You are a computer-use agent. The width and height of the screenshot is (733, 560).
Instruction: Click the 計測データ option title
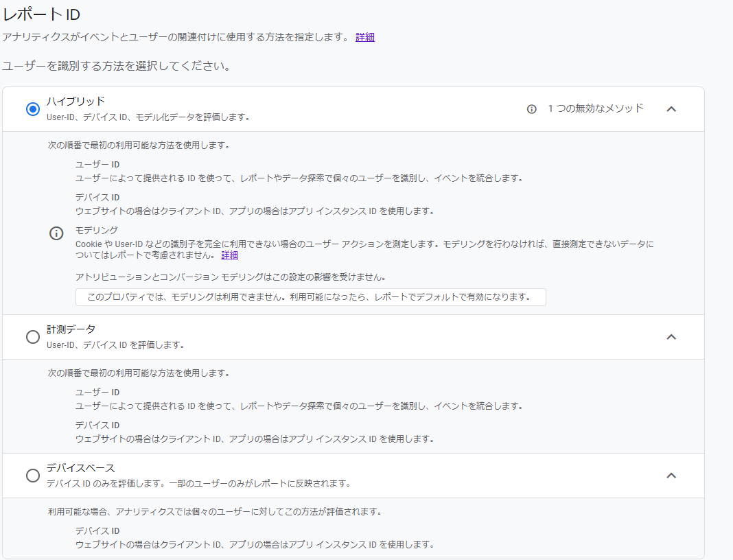tap(71, 329)
